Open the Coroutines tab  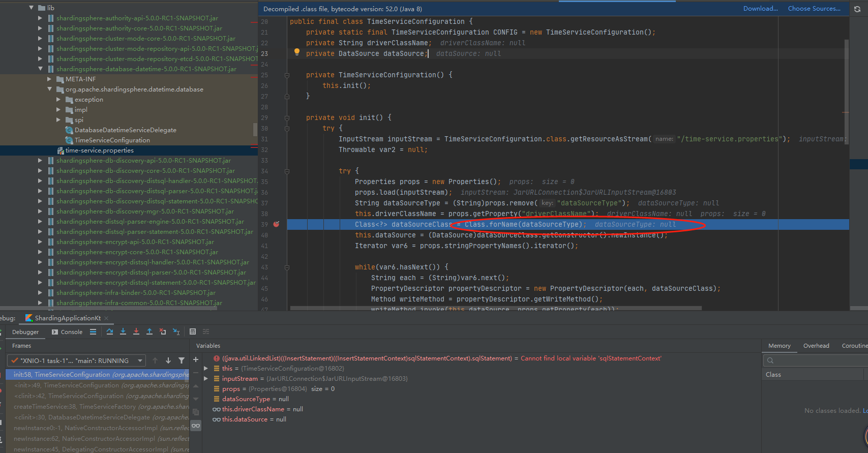point(854,346)
